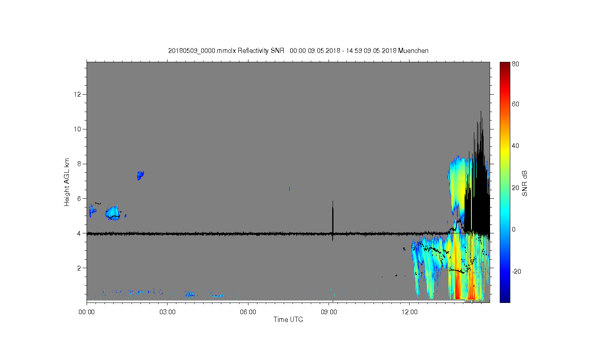
Task: Click the cyan cloud echo near 5 km at 01:00
Action: tap(113, 213)
